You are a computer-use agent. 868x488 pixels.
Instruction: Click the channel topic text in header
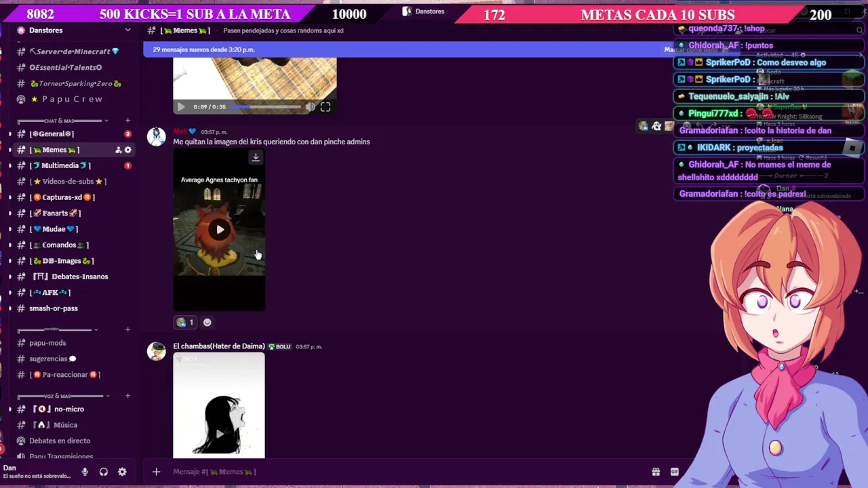pyautogui.click(x=283, y=30)
